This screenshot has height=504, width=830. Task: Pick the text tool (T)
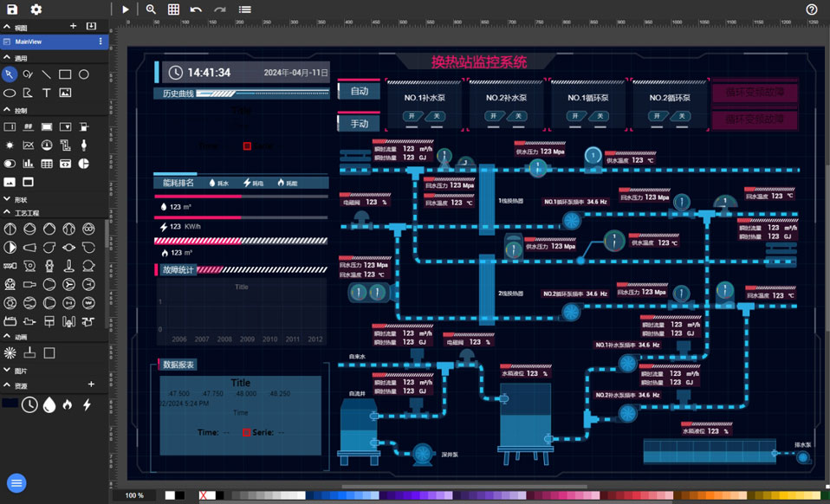[47, 93]
